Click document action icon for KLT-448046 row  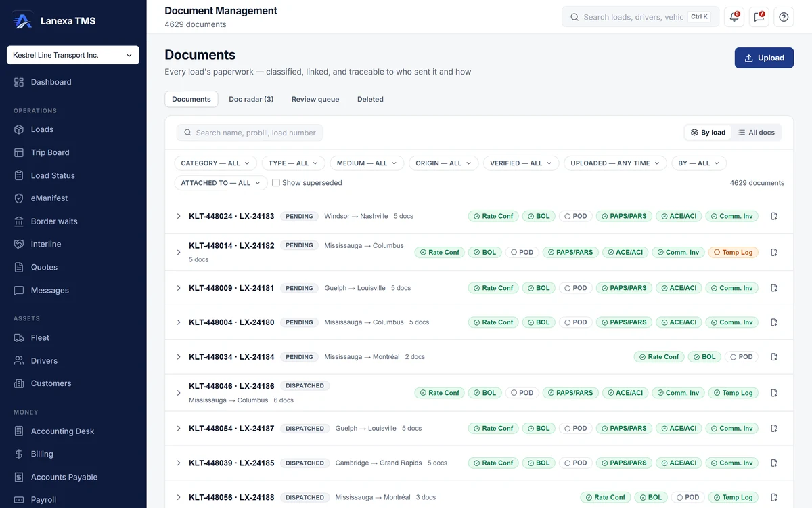point(774,393)
